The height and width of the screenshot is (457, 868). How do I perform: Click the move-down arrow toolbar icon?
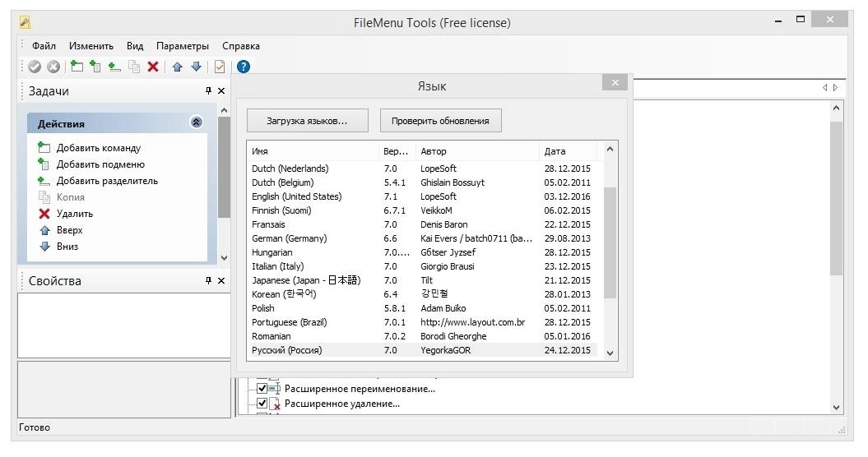(x=196, y=67)
